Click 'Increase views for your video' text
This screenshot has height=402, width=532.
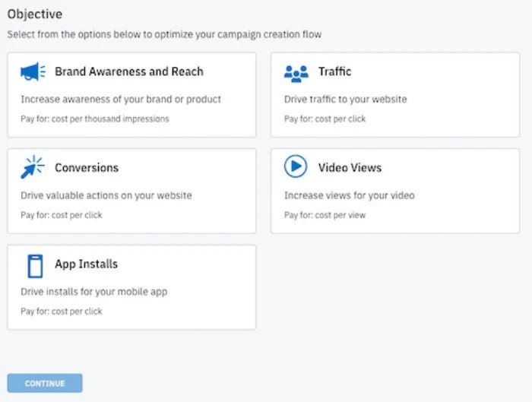[x=349, y=195]
